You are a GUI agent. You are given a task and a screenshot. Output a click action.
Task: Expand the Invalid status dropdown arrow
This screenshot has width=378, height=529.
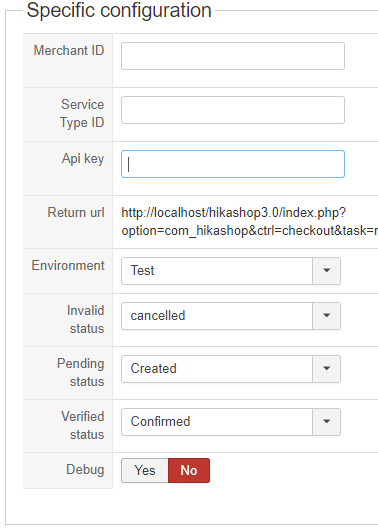[326, 316]
